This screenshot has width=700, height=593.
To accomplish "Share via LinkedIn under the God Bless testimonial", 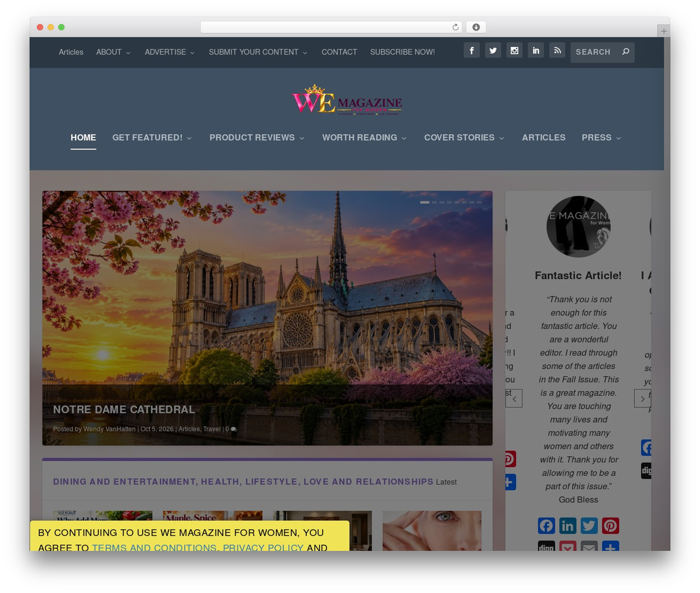I will [568, 526].
